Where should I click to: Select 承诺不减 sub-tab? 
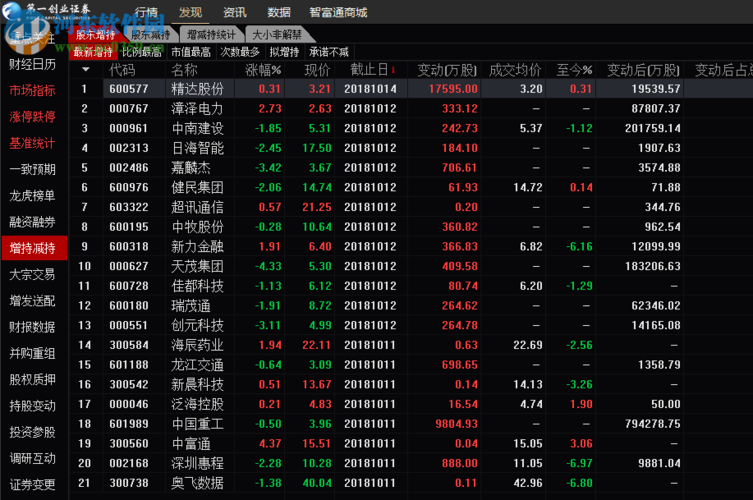point(328,52)
